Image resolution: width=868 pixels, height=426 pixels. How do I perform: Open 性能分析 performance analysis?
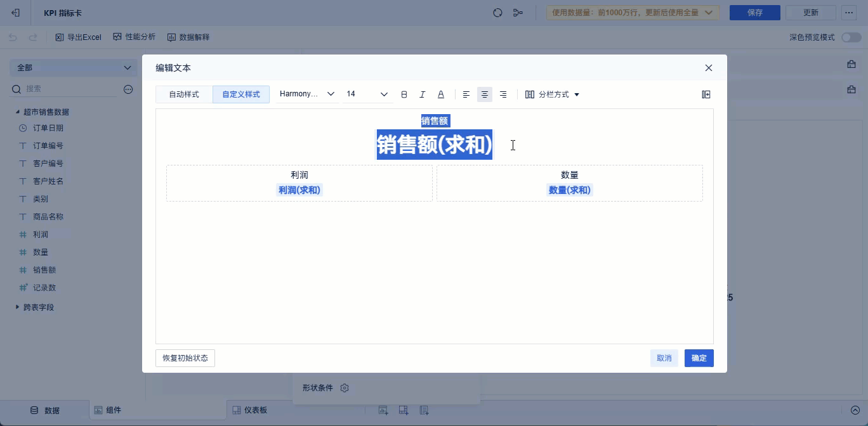pos(135,37)
